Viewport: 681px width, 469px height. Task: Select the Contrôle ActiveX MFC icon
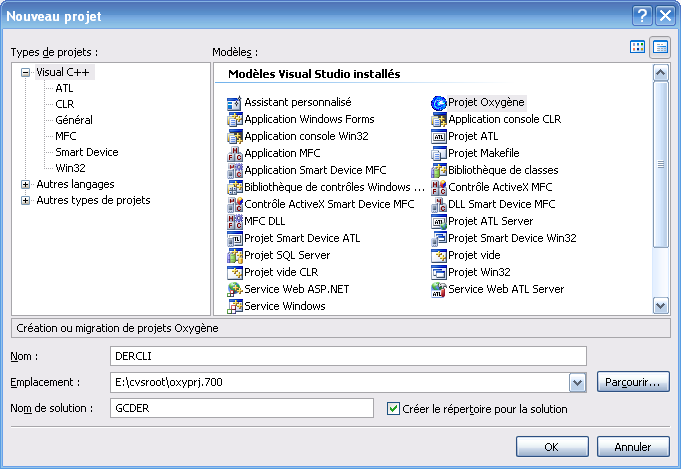coord(439,187)
